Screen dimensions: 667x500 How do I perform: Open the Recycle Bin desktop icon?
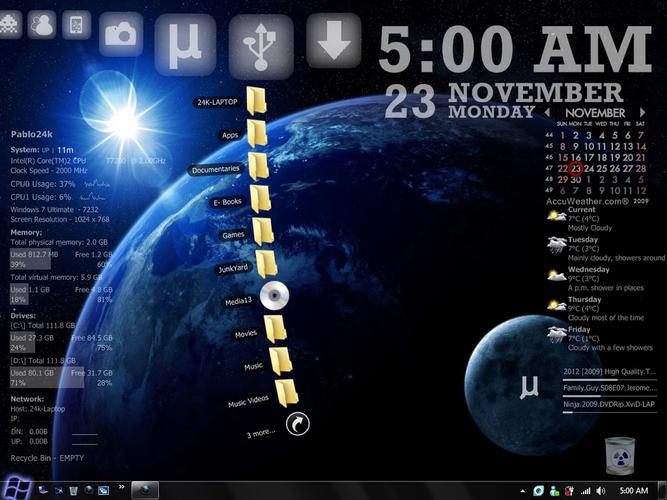click(620, 456)
